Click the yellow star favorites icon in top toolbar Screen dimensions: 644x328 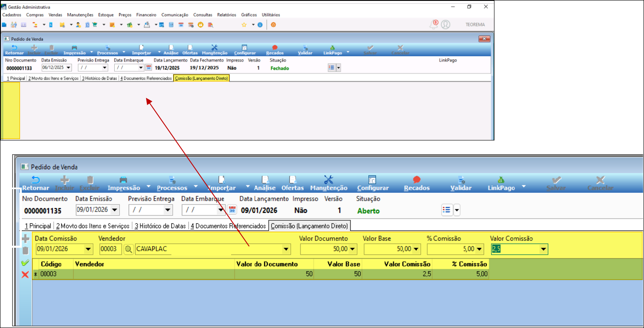[x=244, y=25]
